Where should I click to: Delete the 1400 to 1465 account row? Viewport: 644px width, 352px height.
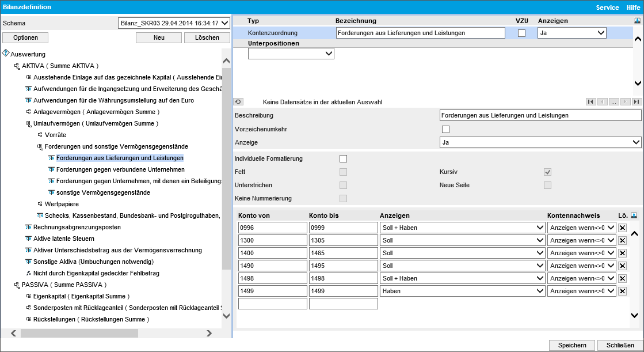pyautogui.click(x=623, y=253)
